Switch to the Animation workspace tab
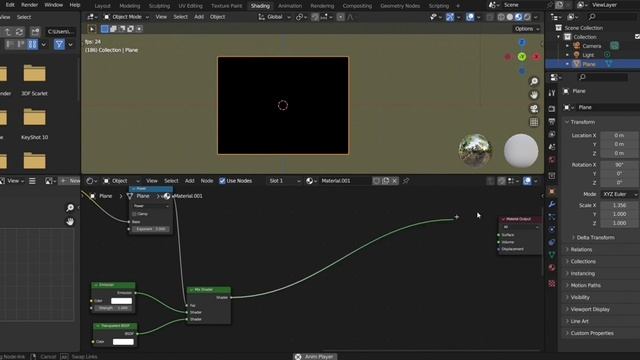 coord(290,6)
